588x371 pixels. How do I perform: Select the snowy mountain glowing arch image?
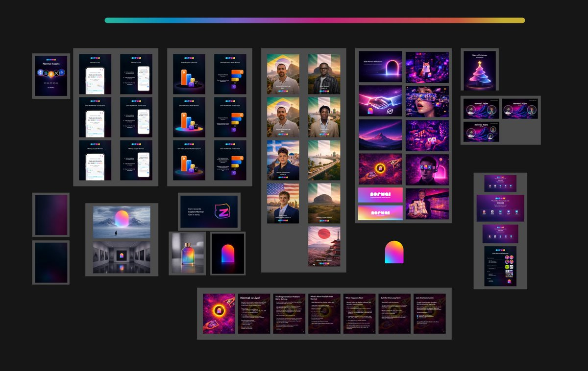pyautogui.click(x=122, y=222)
